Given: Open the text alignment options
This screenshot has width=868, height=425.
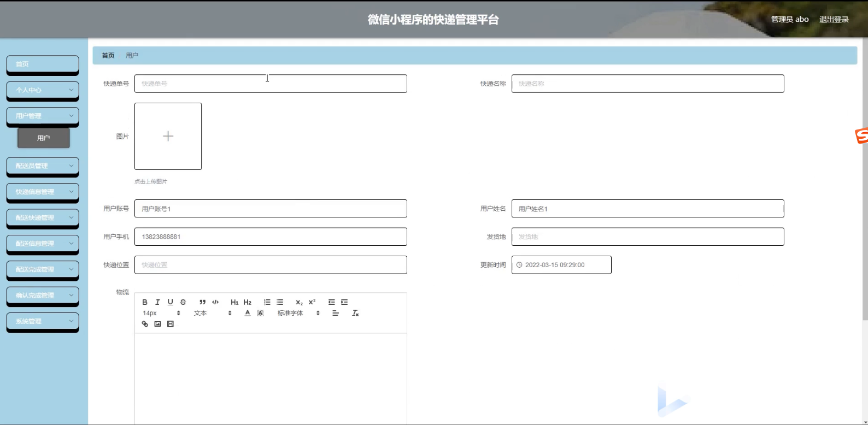Looking at the screenshot, I should tap(336, 313).
